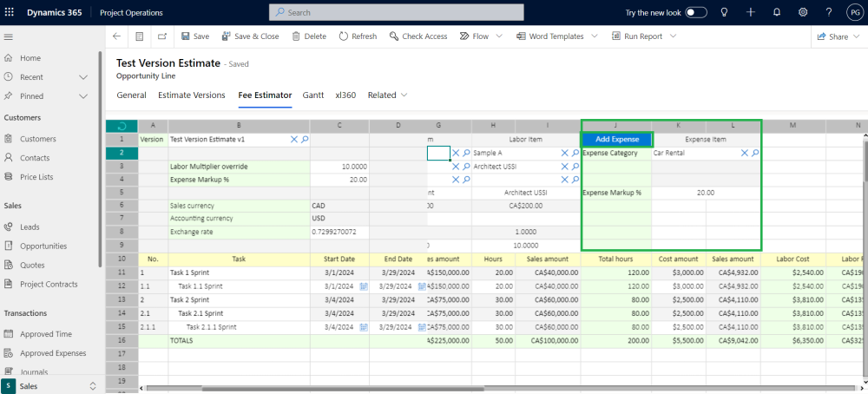Image resolution: width=868 pixels, height=394 pixels.
Task: Open calendar picker for Task 1.1 start date
Action: [x=364, y=286]
